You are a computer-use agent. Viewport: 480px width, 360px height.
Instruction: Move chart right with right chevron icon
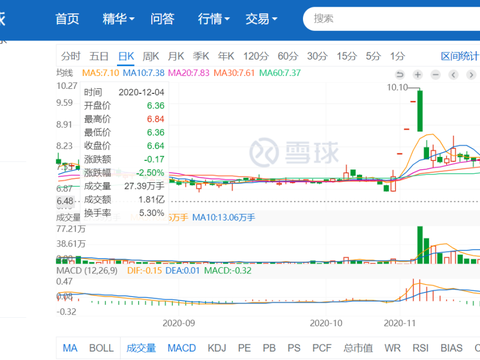[471, 75]
